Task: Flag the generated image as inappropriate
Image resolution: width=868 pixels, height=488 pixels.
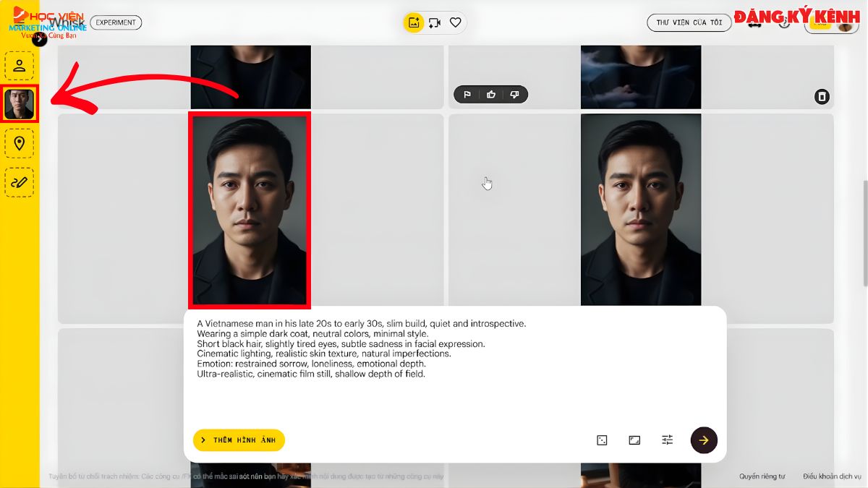Action: [x=467, y=94]
